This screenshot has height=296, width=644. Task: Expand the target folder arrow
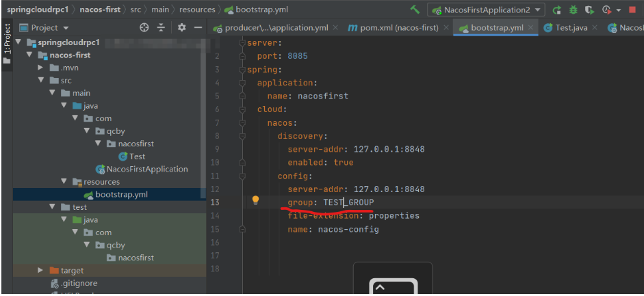click(40, 270)
